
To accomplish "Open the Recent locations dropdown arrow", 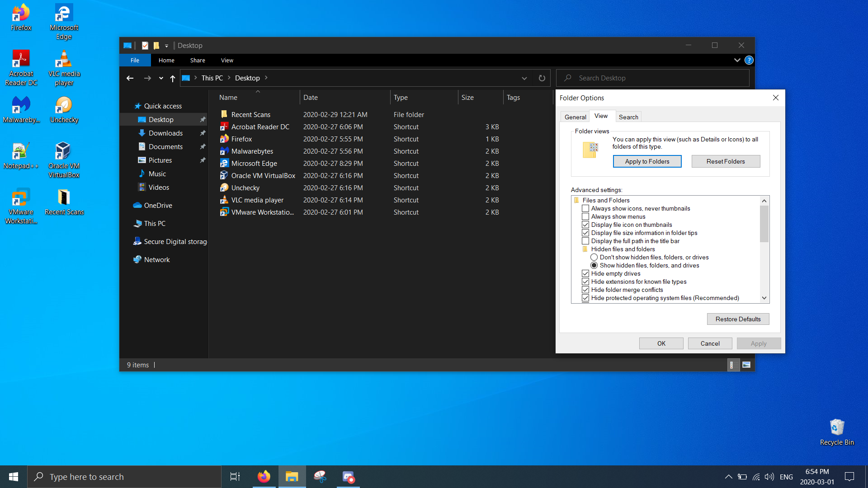I will click(x=161, y=78).
